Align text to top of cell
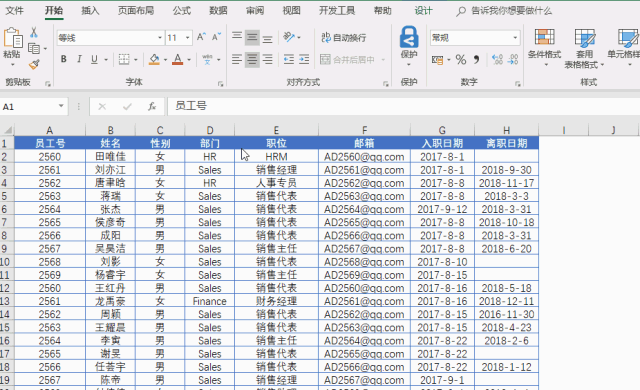Image resolution: width=640 pixels, height=390 pixels. [237, 38]
